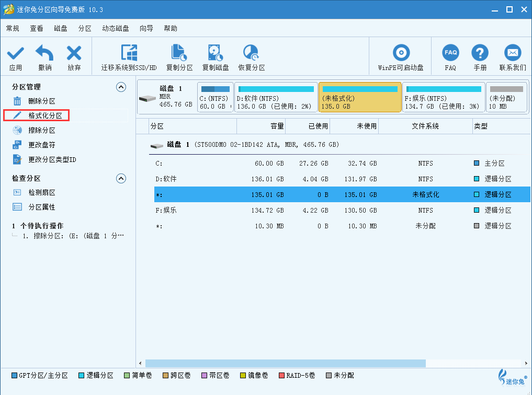Collapse the 分区管理 section
The image size is (532, 395).
121,87
